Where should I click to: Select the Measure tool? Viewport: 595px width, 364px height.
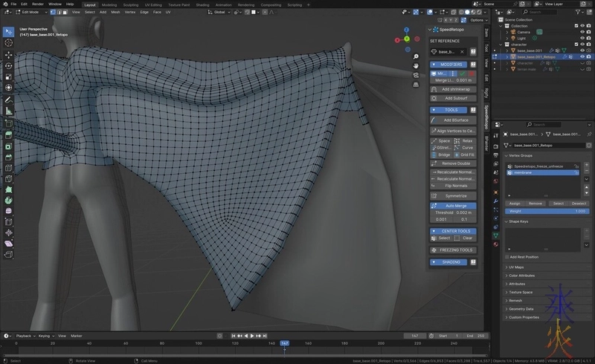pyautogui.click(x=8, y=111)
